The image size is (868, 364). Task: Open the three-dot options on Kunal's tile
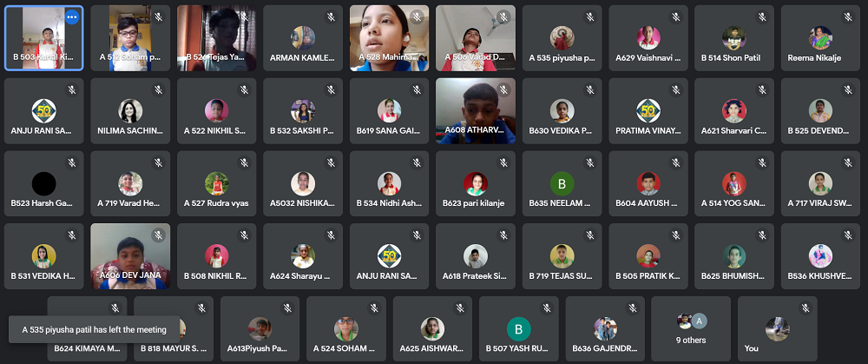click(72, 17)
